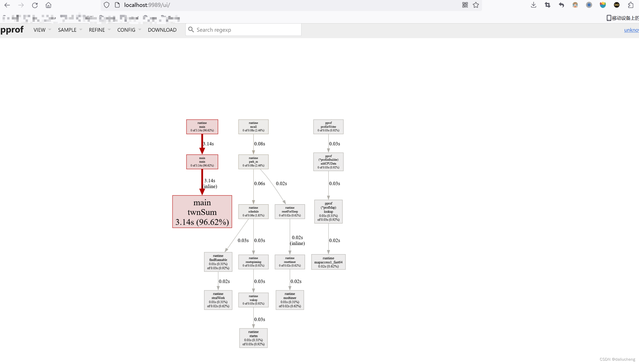The width and height of the screenshot is (639, 364).
Task: Go to browser home page
Action: [x=48, y=5]
